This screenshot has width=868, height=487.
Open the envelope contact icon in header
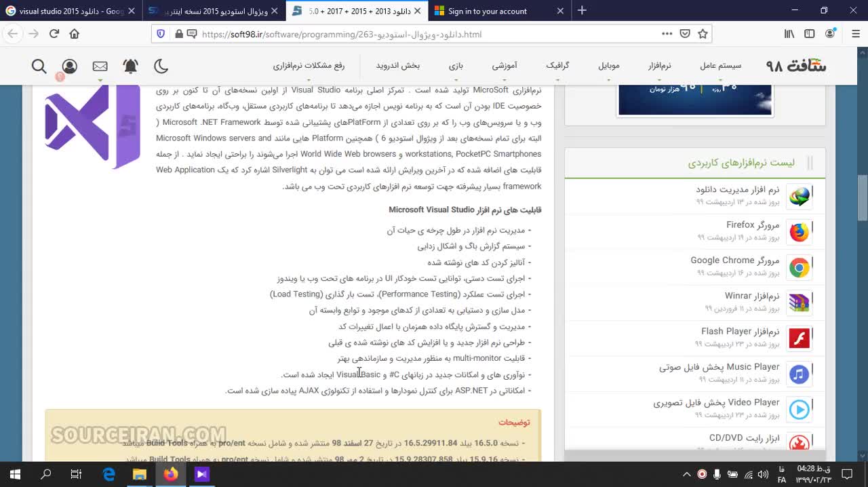tap(100, 66)
